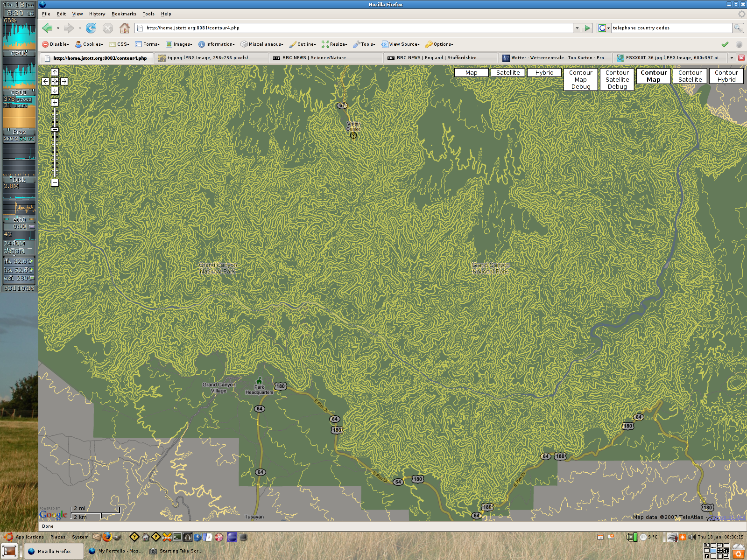Open the Resize dropdown menu

pyautogui.click(x=335, y=44)
